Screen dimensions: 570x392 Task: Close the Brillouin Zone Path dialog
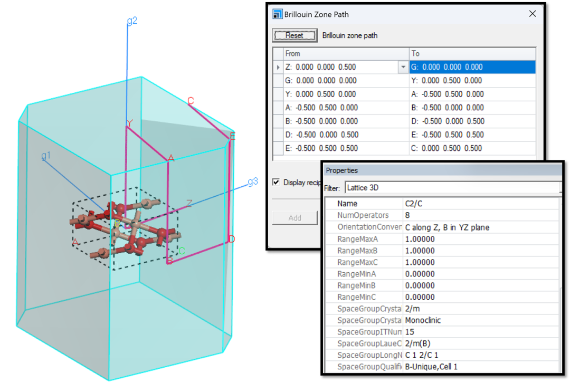pyautogui.click(x=532, y=14)
